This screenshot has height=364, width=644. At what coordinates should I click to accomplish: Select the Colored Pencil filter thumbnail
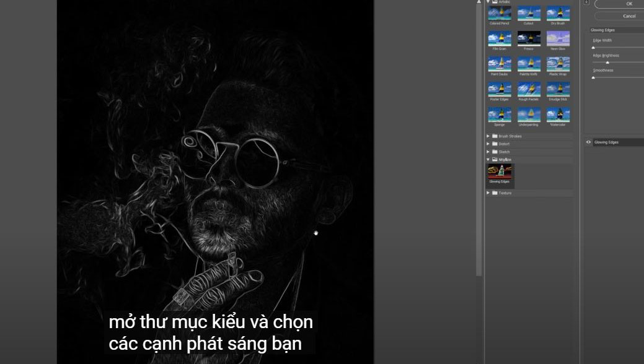click(x=499, y=14)
